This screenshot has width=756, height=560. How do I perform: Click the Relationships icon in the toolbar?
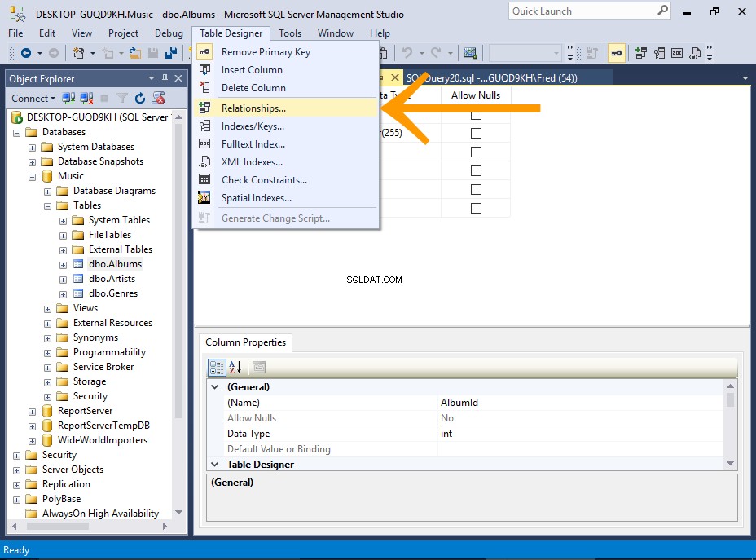(x=641, y=53)
